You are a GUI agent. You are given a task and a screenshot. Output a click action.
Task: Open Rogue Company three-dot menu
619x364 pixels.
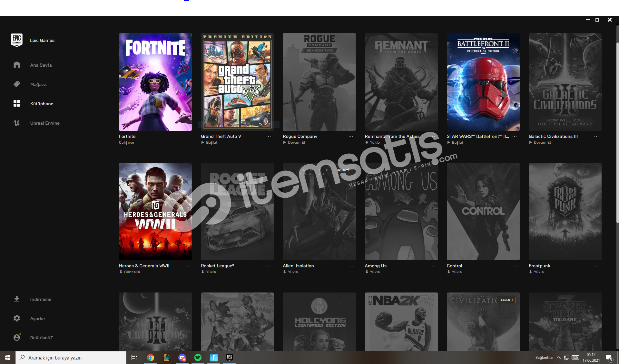pos(350,137)
